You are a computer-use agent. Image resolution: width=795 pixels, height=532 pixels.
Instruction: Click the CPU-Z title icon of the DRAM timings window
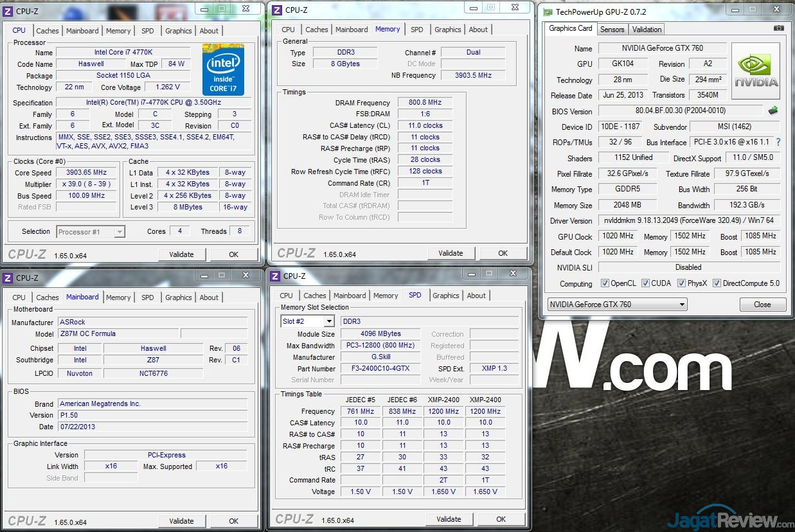[x=277, y=10]
